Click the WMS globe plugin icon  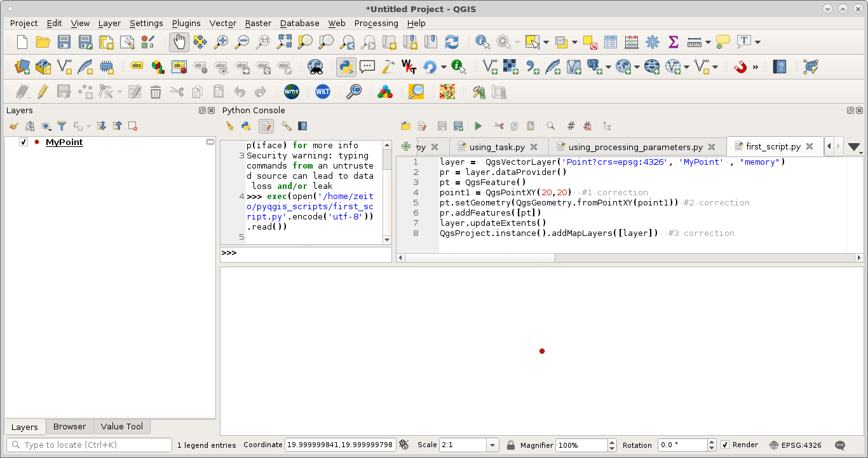[292, 92]
